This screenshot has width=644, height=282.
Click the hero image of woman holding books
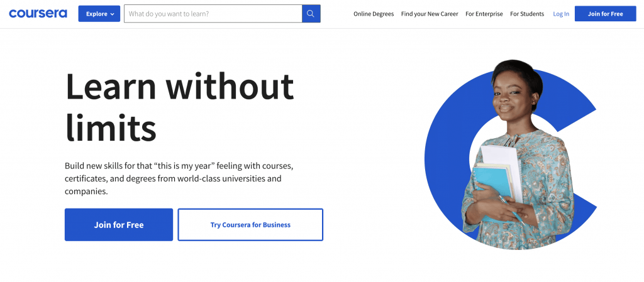pos(511,156)
